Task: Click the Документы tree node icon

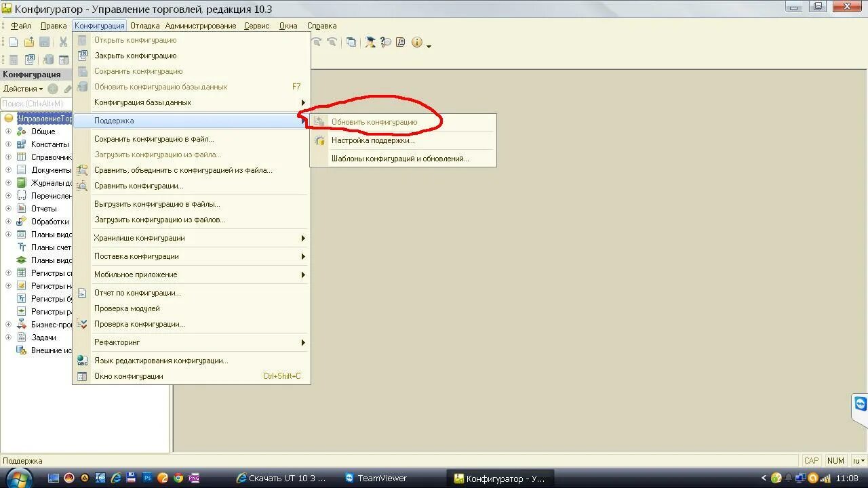Action: point(22,170)
